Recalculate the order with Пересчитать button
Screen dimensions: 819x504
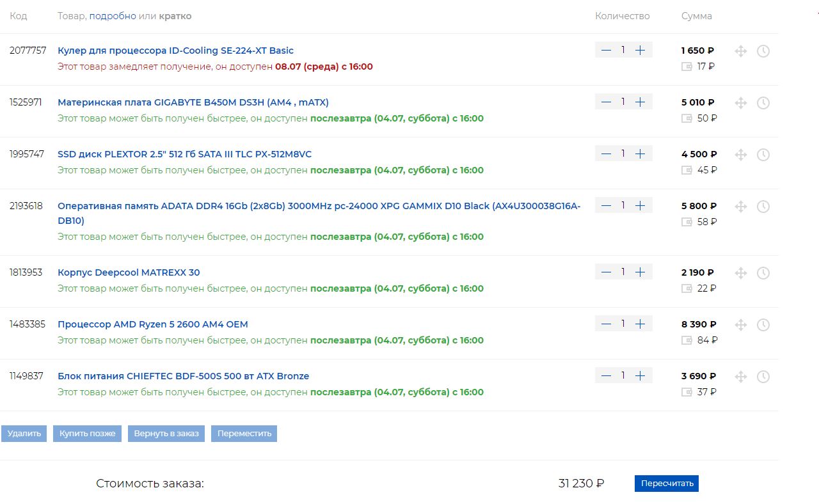click(667, 484)
